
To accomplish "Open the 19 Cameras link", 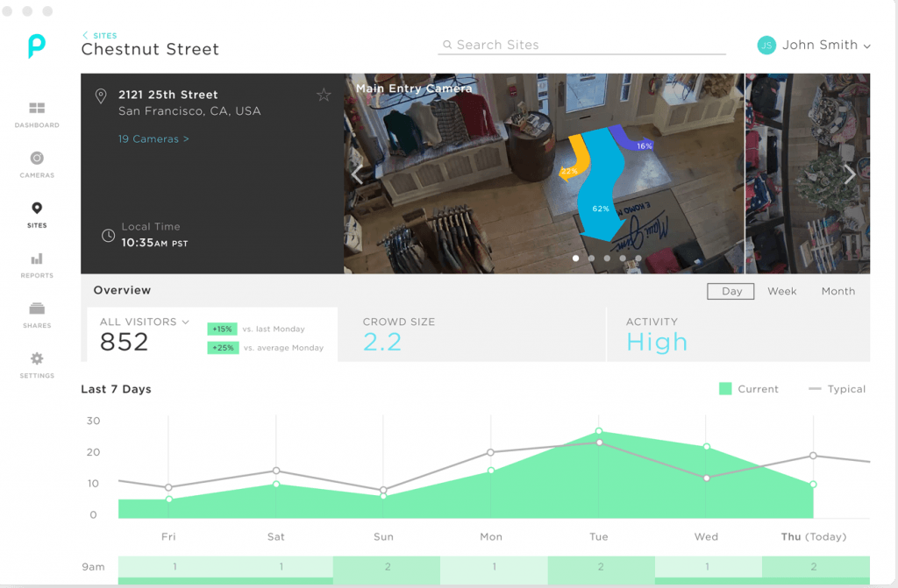I will [153, 138].
